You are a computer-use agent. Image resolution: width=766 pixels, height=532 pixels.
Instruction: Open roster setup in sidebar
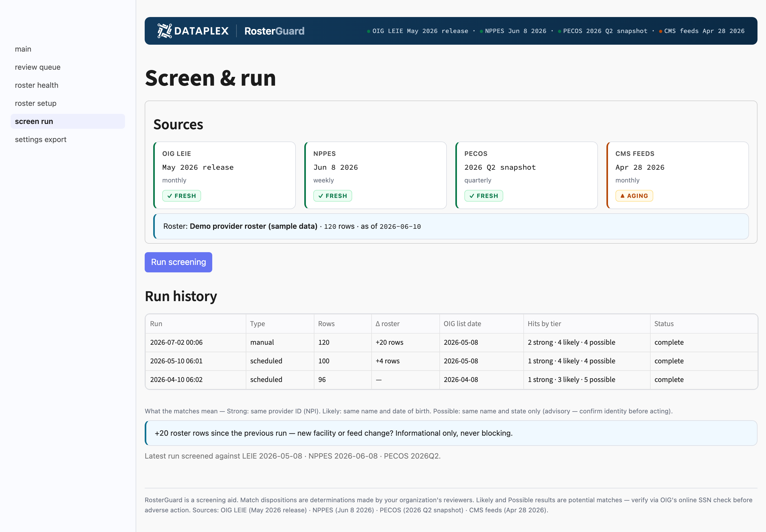click(x=68, y=103)
